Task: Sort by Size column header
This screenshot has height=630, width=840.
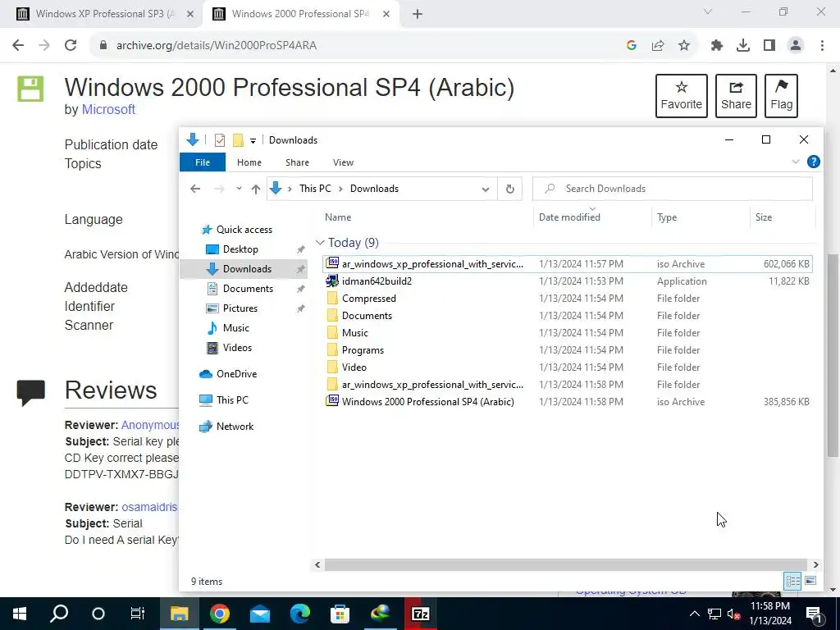Action: [782, 217]
